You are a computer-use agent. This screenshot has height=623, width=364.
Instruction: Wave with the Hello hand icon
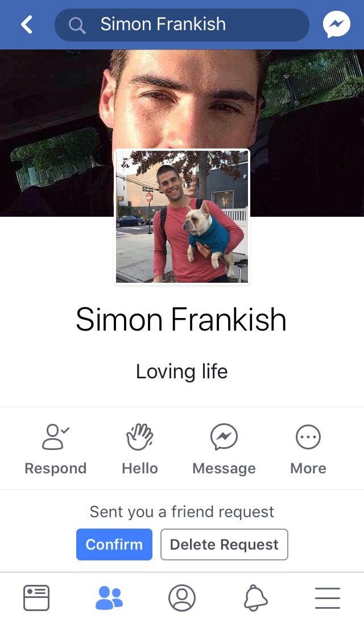click(139, 436)
